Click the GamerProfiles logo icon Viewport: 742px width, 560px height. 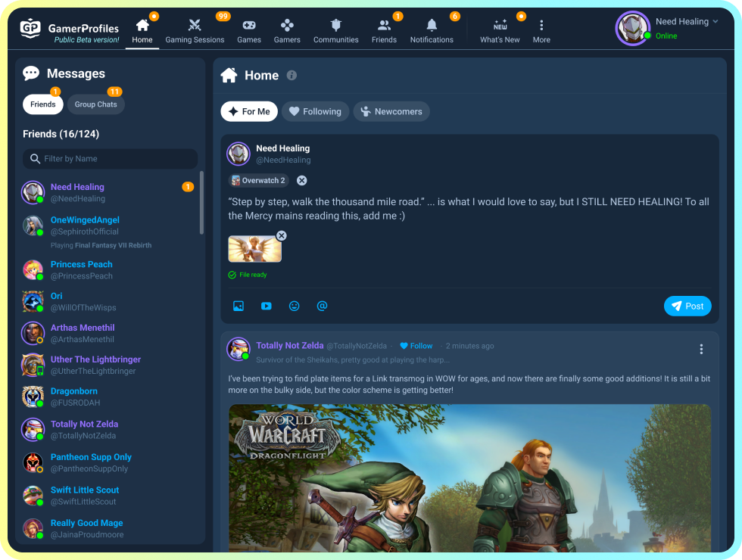tap(30, 29)
